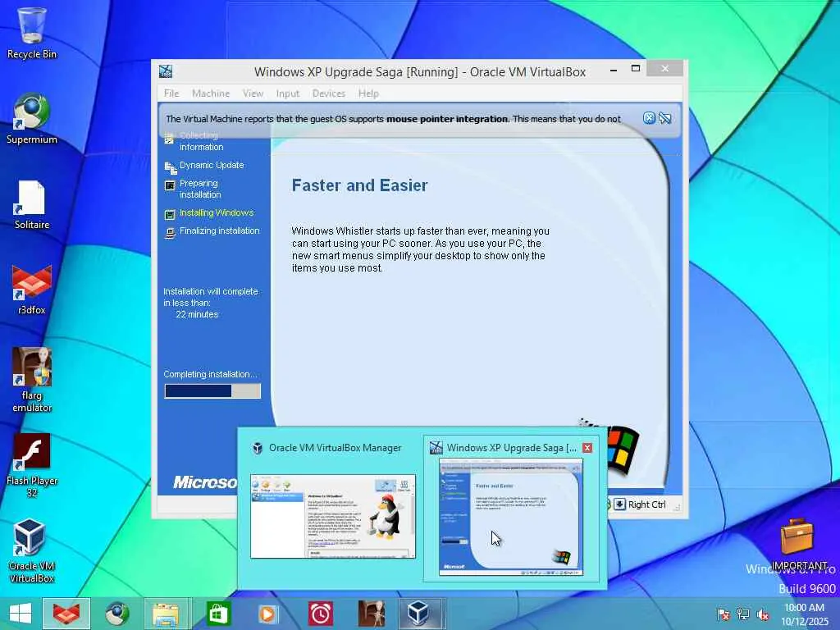840x630 pixels.
Task: Open the View menu
Action: [x=253, y=94]
